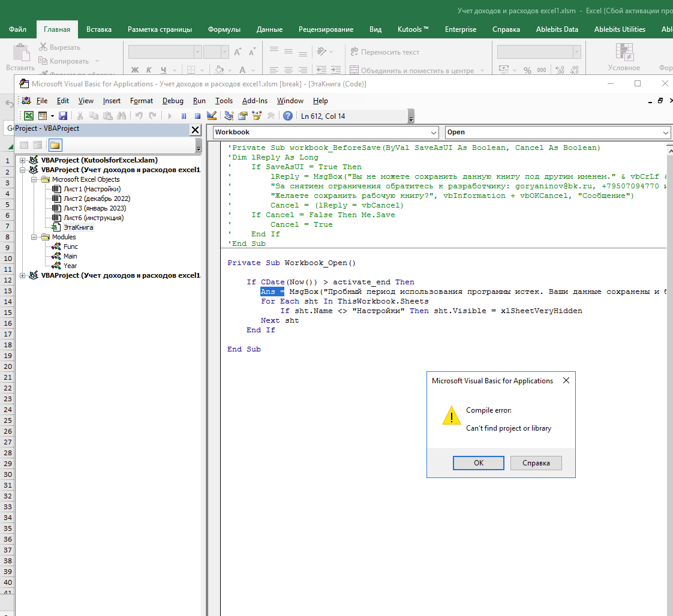Image resolution: width=673 pixels, height=616 pixels.
Task: Click the Break pause icon
Action: pyautogui.click(x=184, y=116)
